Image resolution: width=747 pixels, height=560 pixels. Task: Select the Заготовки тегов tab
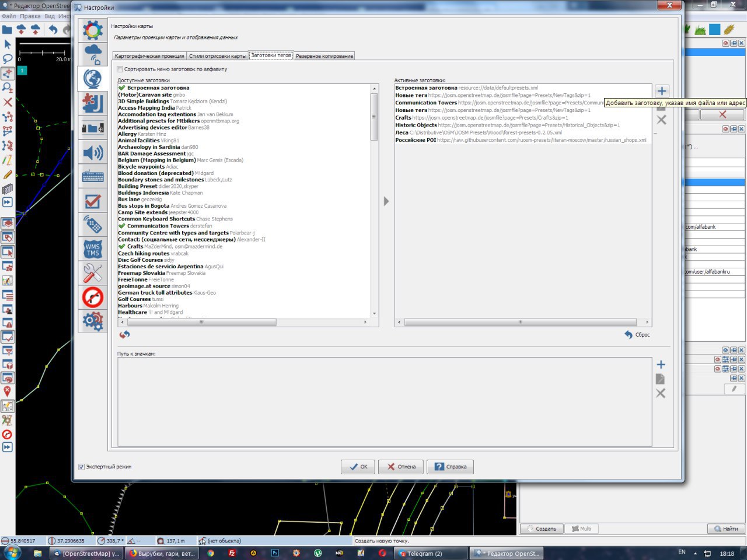[271, 55]
